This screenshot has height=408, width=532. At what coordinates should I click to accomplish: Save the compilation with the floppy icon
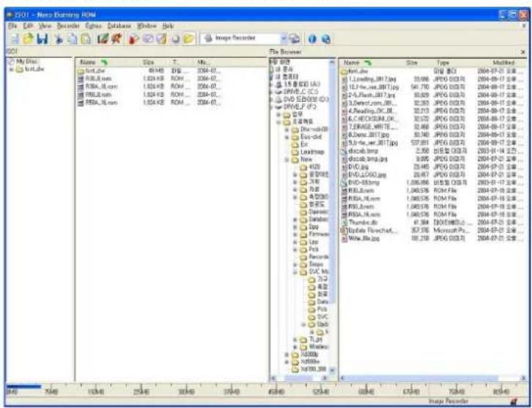[x=43, y=39]
